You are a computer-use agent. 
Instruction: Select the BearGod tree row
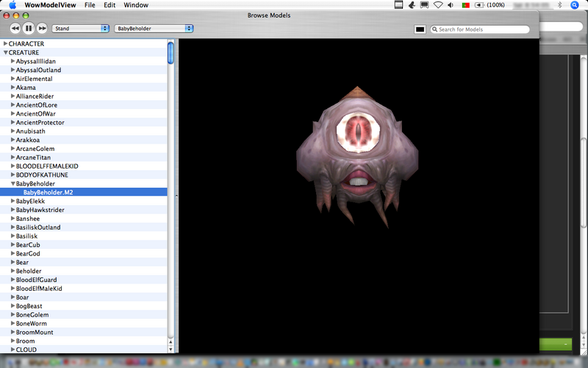84,253
